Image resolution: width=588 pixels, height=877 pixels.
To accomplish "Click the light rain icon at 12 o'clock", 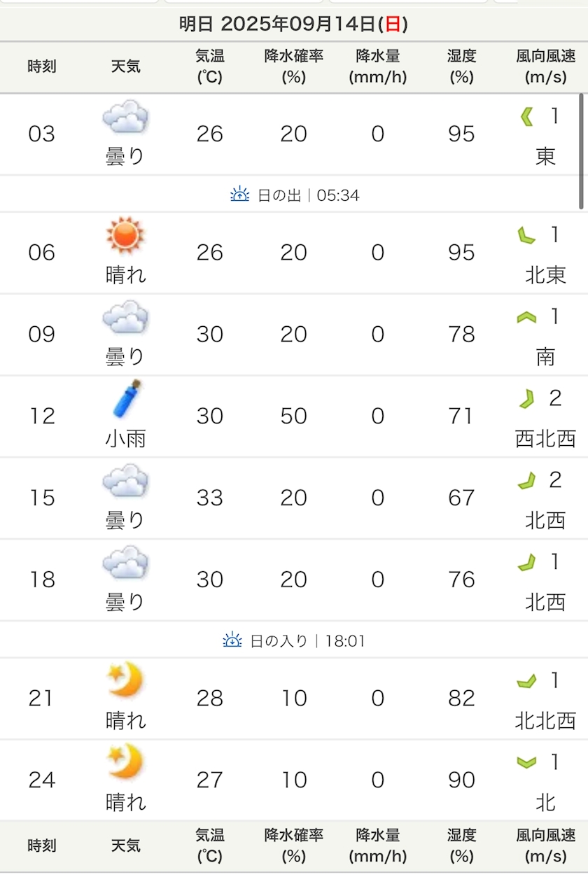I will click(127, 399).
